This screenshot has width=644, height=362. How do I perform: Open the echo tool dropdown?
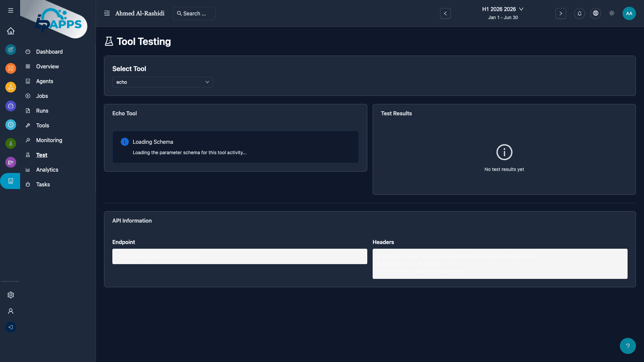pyautogui.click(x=162, y=82)
